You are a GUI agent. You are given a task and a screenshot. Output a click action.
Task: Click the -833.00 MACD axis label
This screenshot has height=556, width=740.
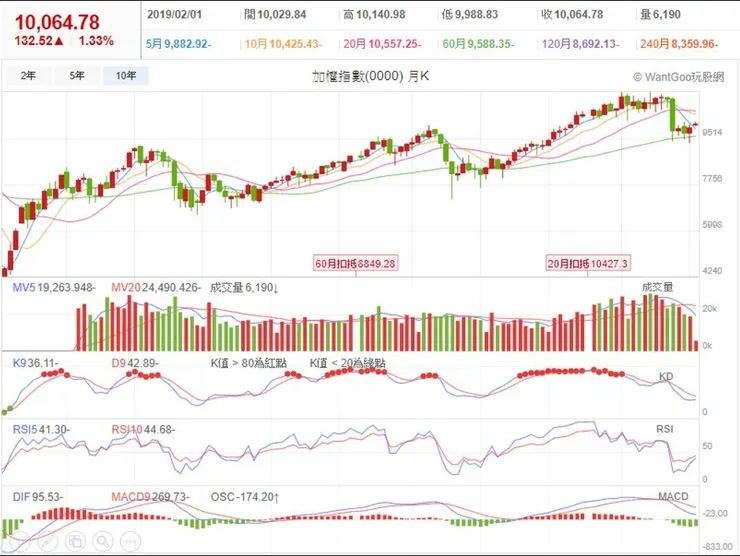(718, 547)
